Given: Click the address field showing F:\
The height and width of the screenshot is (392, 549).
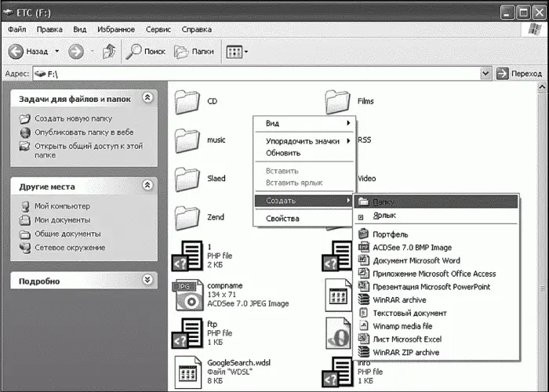Looking at the screenshot, I should point(259,73).
